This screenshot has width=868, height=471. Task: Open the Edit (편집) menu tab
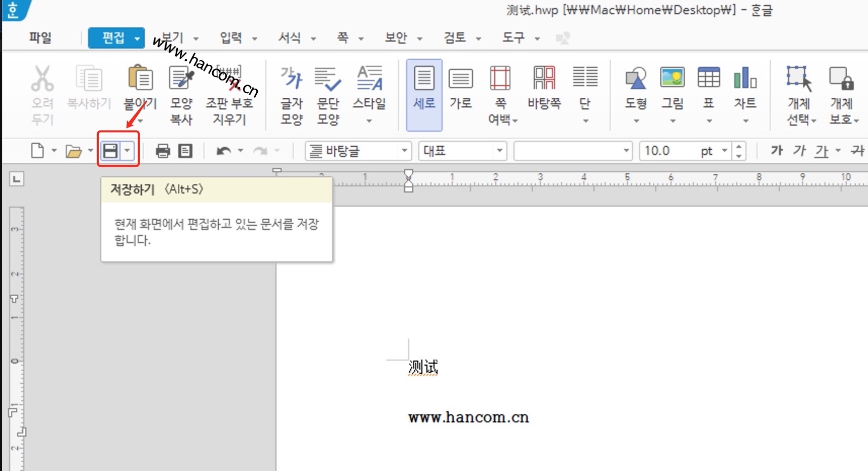116,38
